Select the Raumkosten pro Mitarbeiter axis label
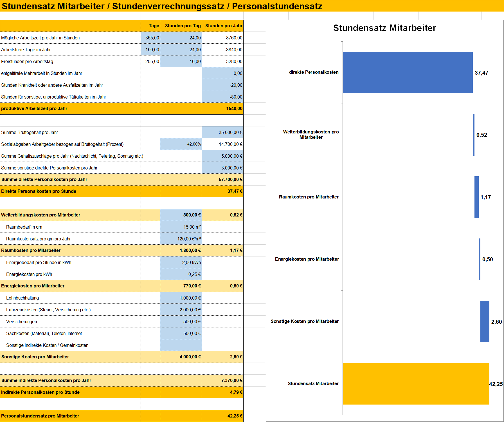Screen dimensions: 504x422 click(309, 197)
